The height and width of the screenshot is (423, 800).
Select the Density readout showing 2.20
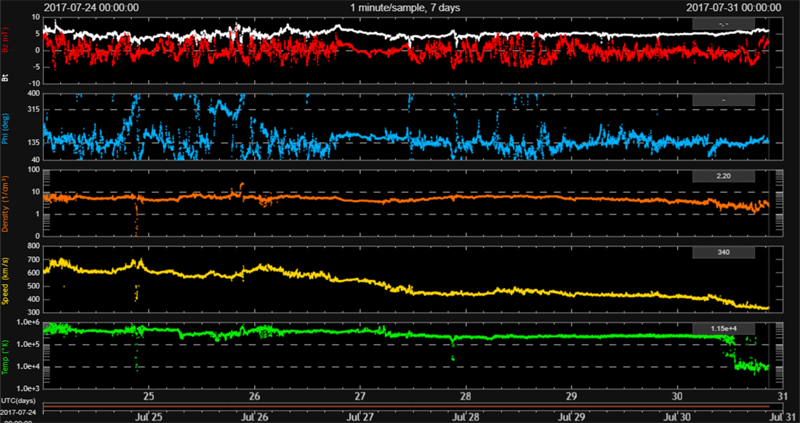point(725,176)
